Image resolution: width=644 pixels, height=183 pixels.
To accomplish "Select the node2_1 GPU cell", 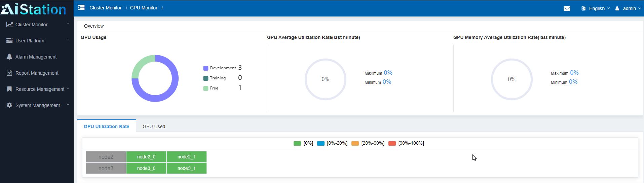I will [187, 157].
